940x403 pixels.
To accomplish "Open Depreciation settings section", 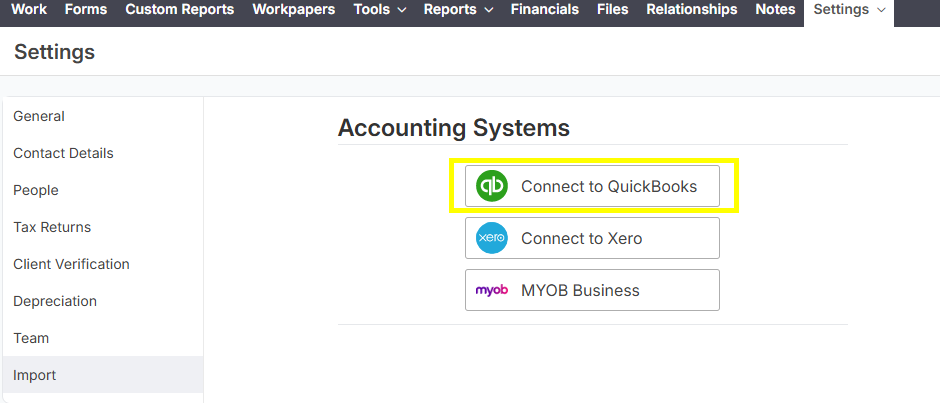I will (103, 301).
